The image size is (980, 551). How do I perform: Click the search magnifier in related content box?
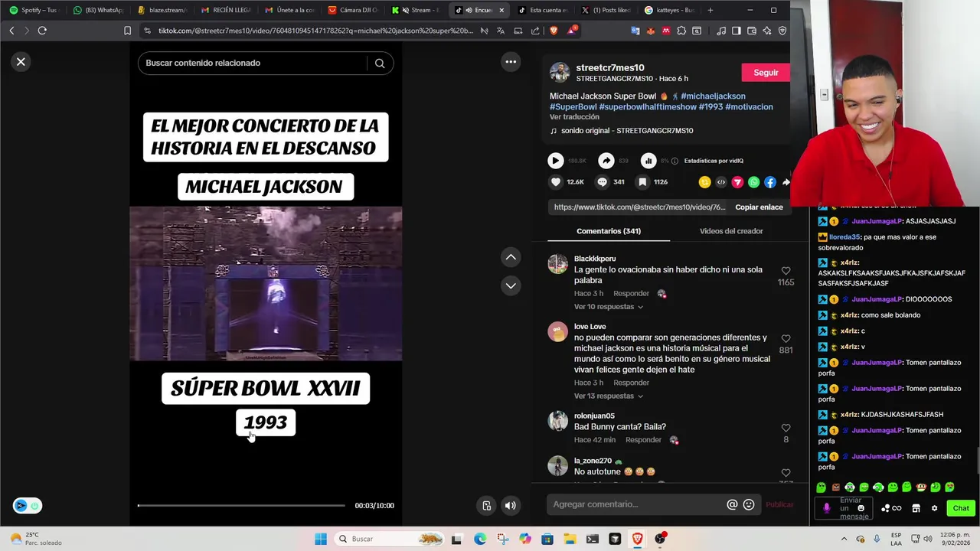pyautogui.click(x=380, y=64)
